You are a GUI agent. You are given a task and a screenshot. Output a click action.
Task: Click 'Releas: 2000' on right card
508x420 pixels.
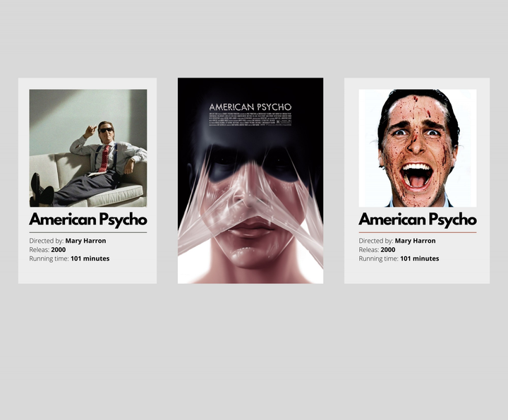pos(377,250)
